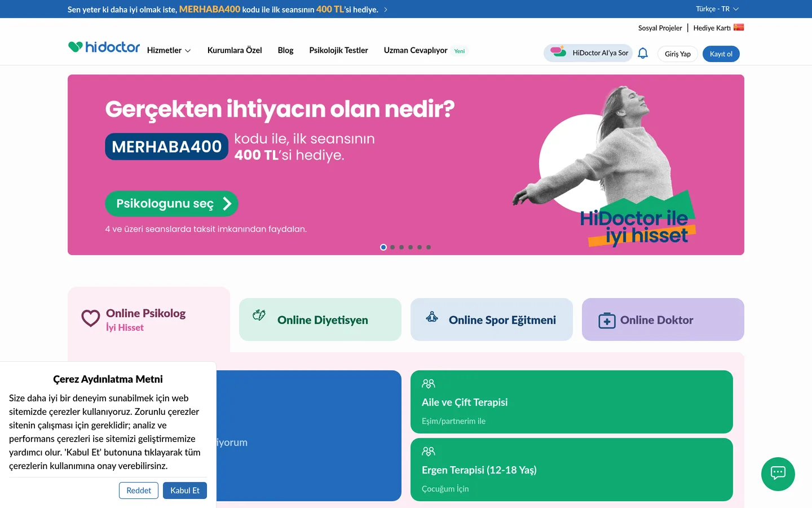The height and width of the screenshot is (508, 812).
Task: Select the second carousel dot
Action: 392,247
